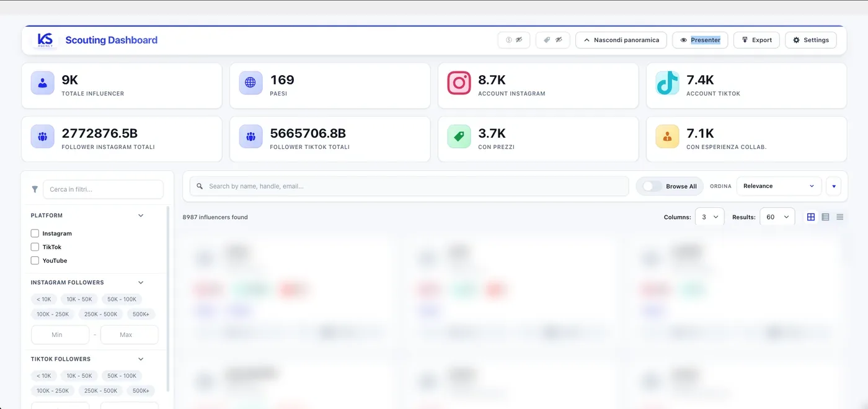Toggle the dollar price visibility button
868x409 pixels.
pyautogui.click(x=513, y=40)
